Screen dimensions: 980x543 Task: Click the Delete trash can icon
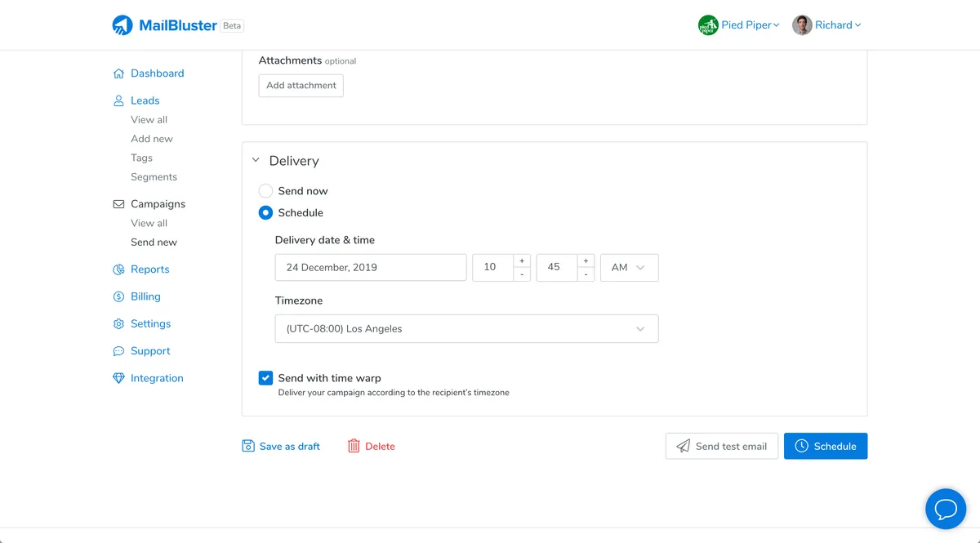[x=354, y=446]
